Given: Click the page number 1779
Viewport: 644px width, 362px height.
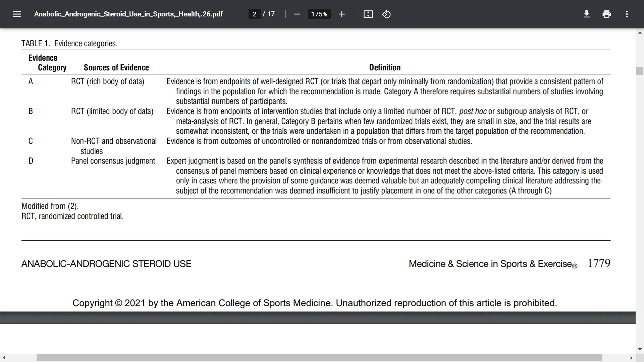Looking at the screenshot, I should [x=599, y=263].
